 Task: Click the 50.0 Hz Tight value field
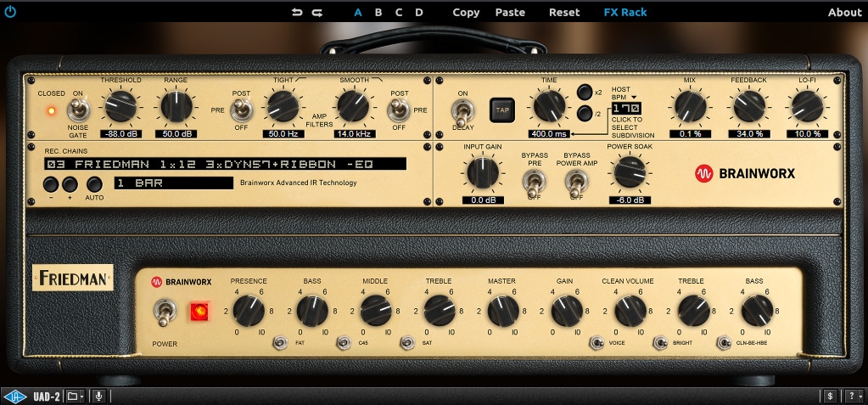tap(283, 134)
